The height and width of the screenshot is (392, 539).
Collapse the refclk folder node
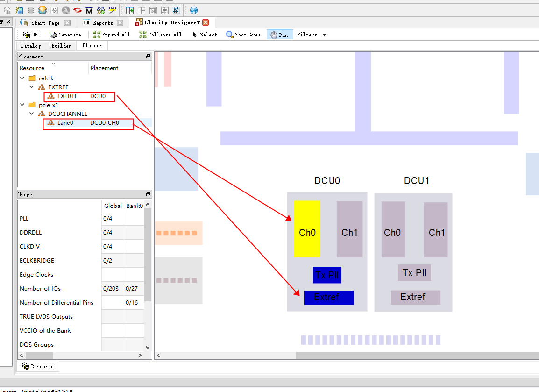pyautogui.click(x=22, y=78)
